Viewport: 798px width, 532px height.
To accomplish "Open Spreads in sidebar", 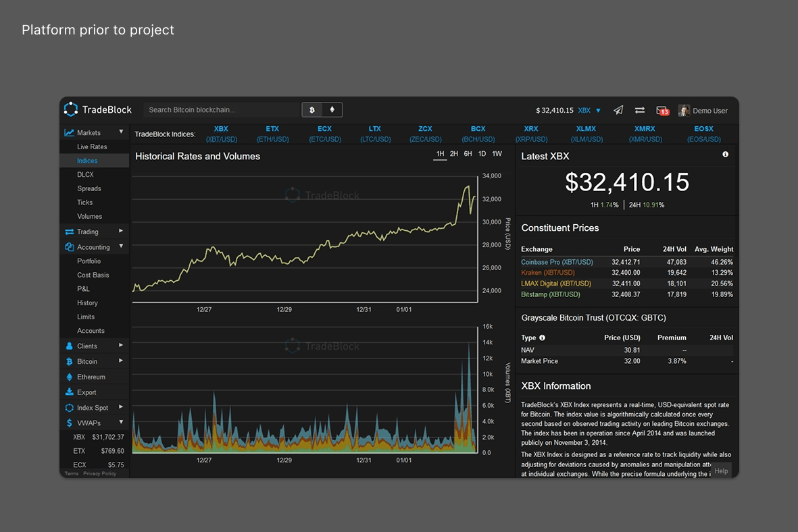I will tap(89, 188).
